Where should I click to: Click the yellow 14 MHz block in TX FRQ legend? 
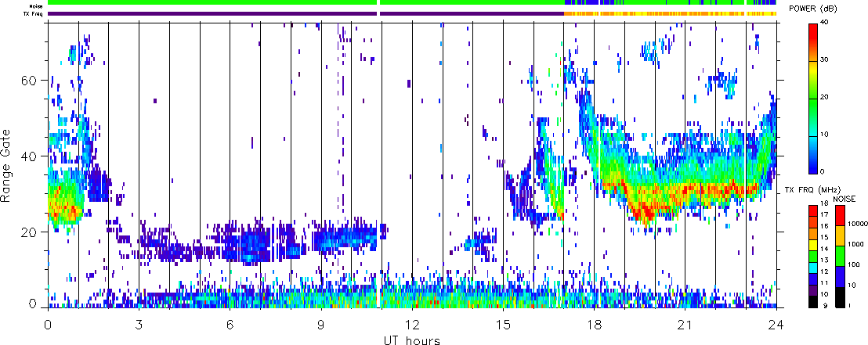tap(813, 246)
